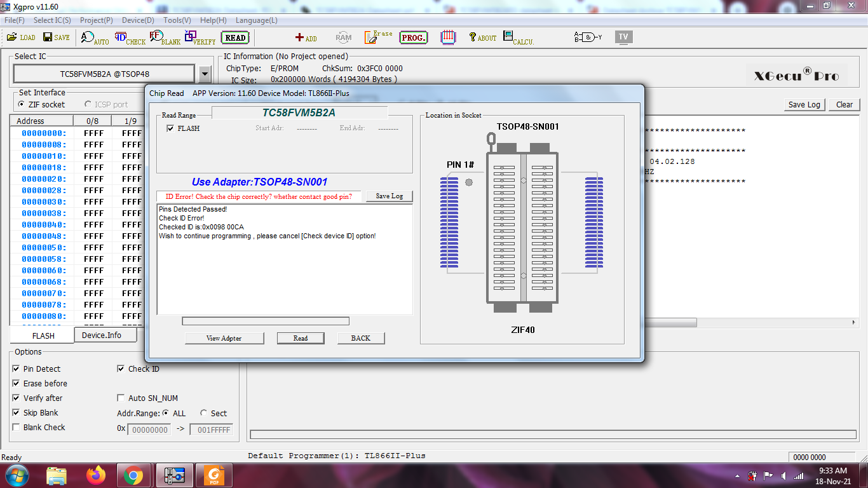Toggle the Pin Detect checkbox
Viewport: 868px width, 488px height.
pos(16,369)
